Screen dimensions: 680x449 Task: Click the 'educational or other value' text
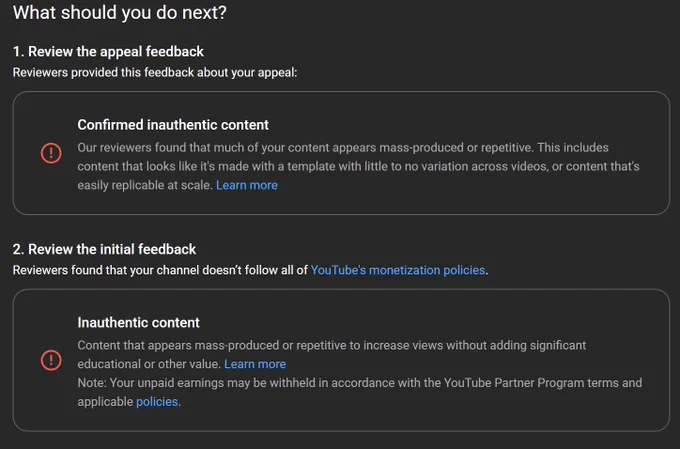point(149,364)
